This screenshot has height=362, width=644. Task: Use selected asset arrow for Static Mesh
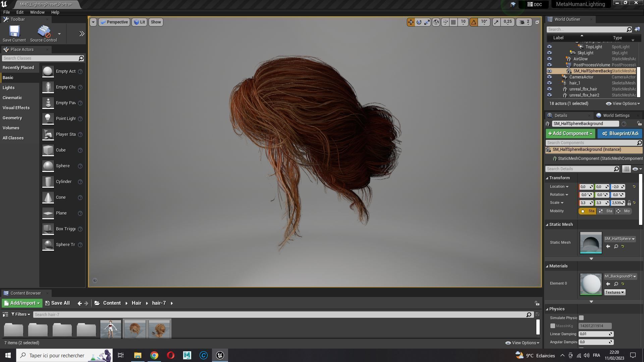pos(608,247)
